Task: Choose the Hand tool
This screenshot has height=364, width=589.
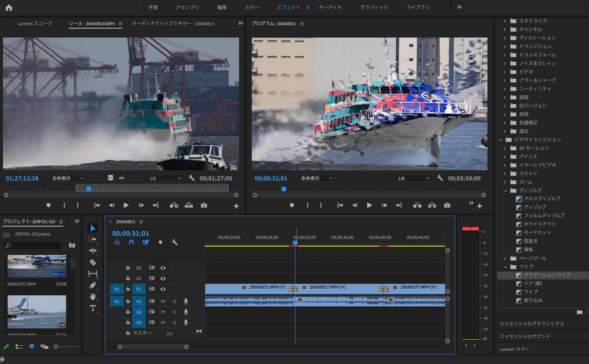Action: point(93,297)
